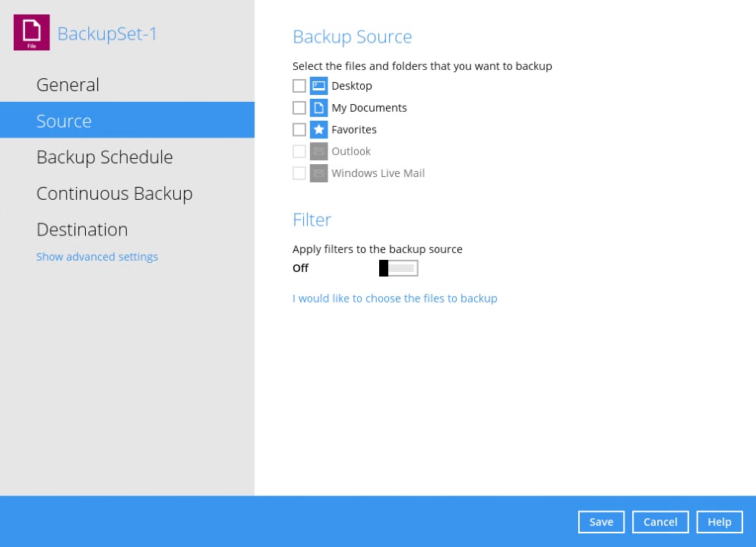Turn on the filter toggle switch
This screenshot has width=756, height=547.
[x=398, y=267]
